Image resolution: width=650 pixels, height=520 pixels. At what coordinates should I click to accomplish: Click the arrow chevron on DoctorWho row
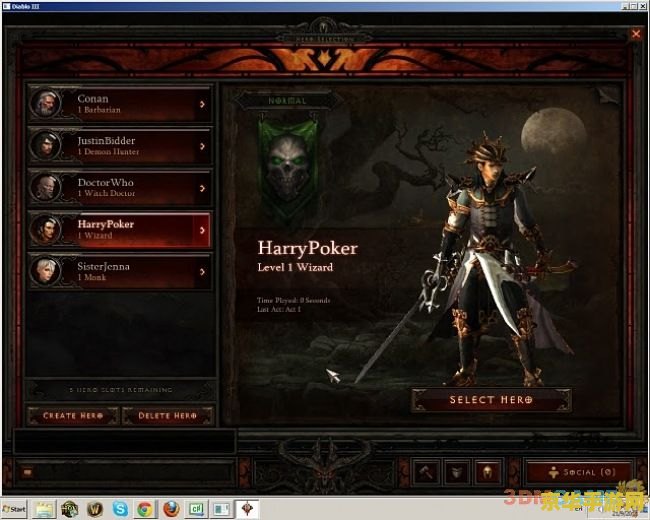click(x=202, y=188)
